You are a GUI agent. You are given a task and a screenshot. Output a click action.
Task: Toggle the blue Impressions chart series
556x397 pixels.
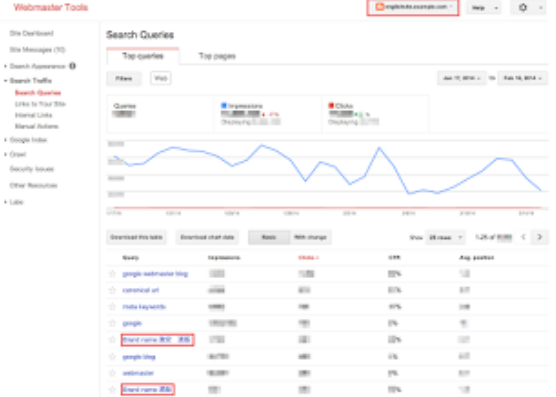click(224, 106)
